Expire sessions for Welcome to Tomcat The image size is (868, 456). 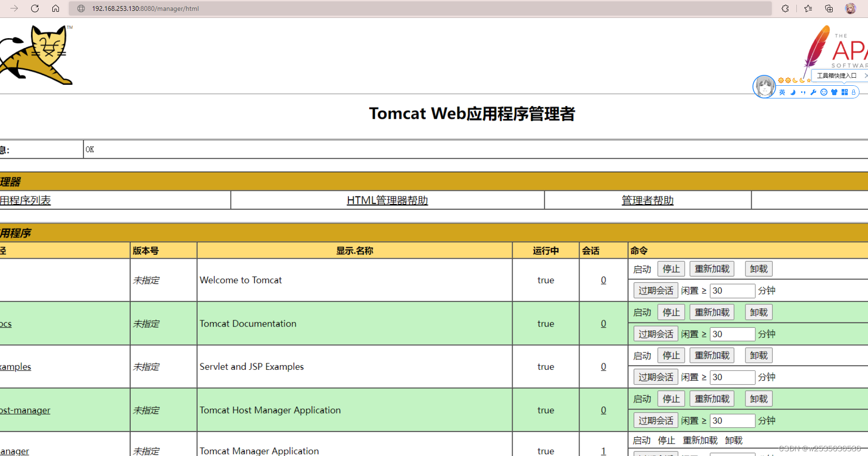tap(656, 291)
